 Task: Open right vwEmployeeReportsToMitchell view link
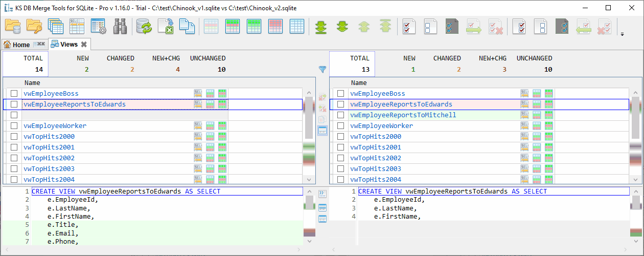(403, 115)
